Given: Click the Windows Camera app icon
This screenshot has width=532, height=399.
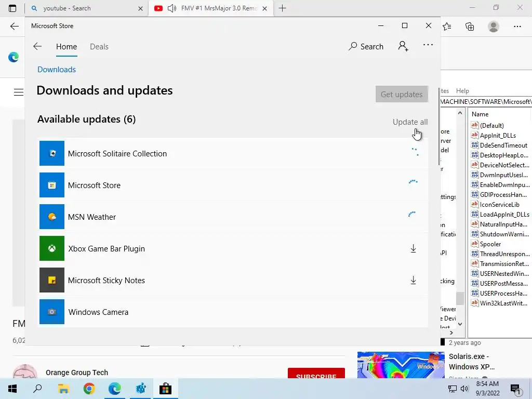Looking at the screenshot, I should (52, 312).
